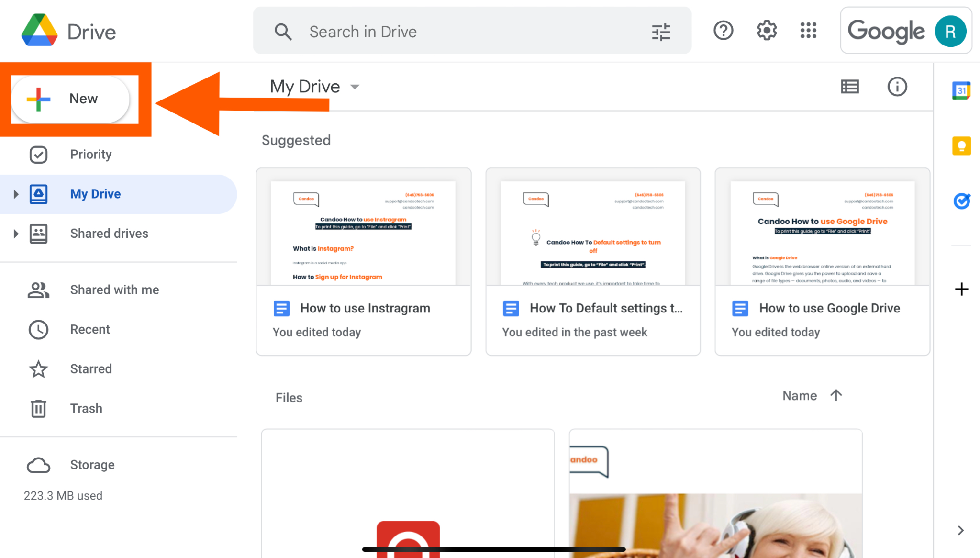Open the Name sort options

pos(800,396)
